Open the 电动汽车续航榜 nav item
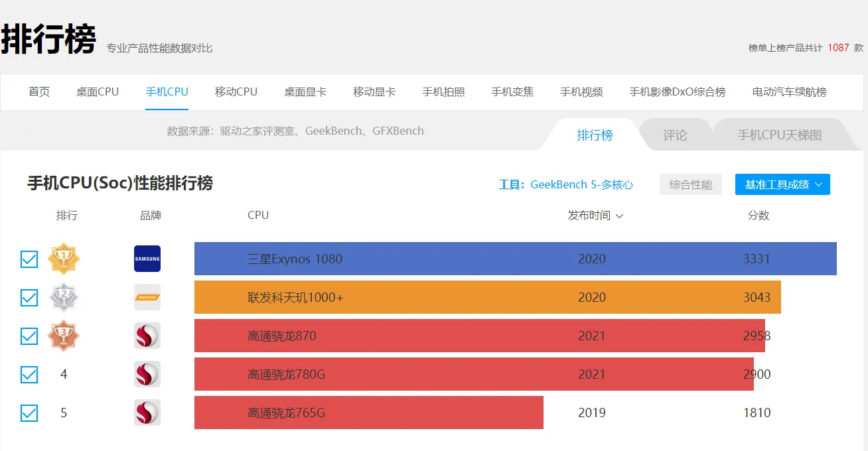868x451 pixels. tap(790, 92)
